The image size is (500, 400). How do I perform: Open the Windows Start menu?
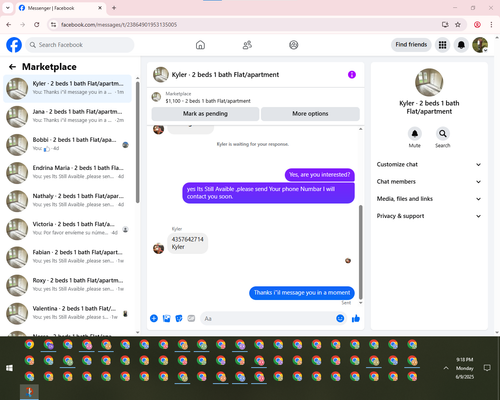pyautogui.click(x=9, y=368)
